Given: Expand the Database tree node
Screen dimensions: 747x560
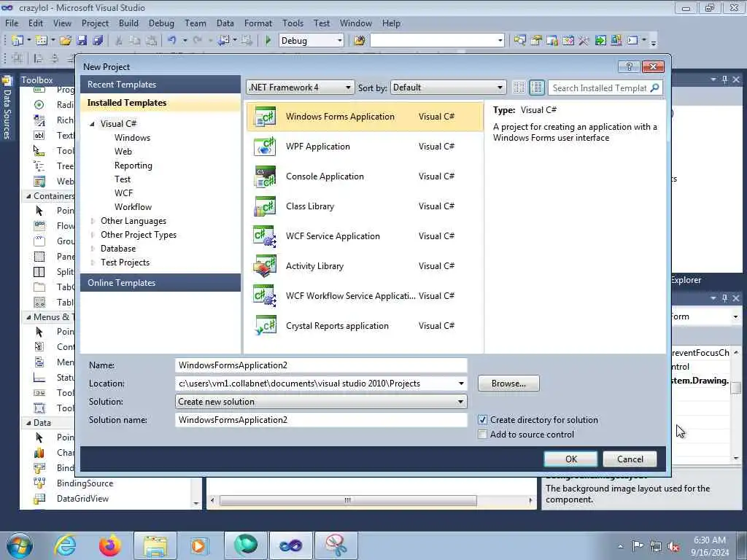Looking at the screenshot, I should pyautogui.click(x=93, y=249).
